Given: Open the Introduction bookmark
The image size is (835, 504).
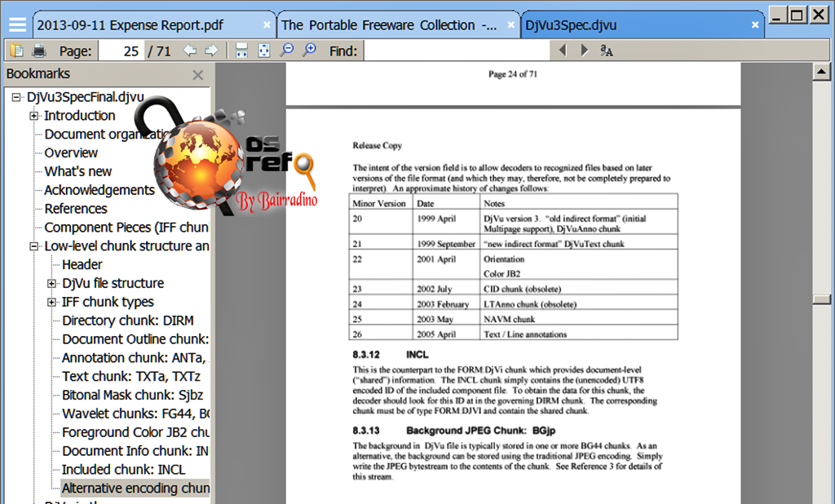Looking at the screenshot, I should click(x=79, y=116).
